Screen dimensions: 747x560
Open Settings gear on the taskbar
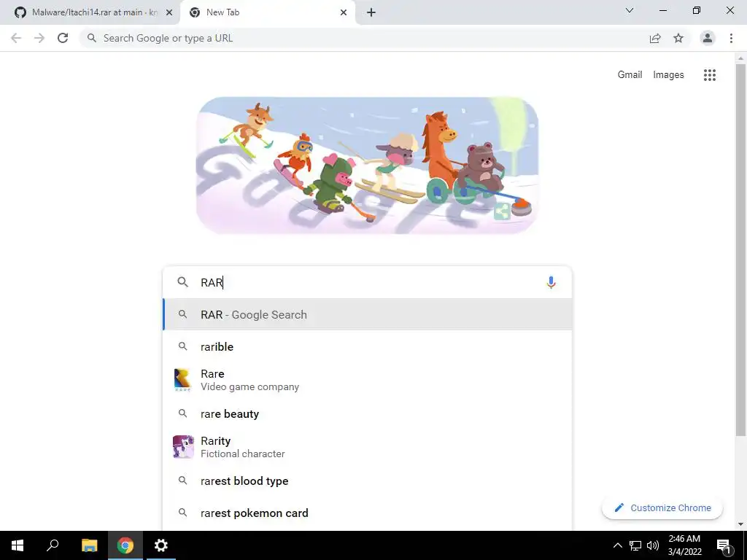coord(161,545)
